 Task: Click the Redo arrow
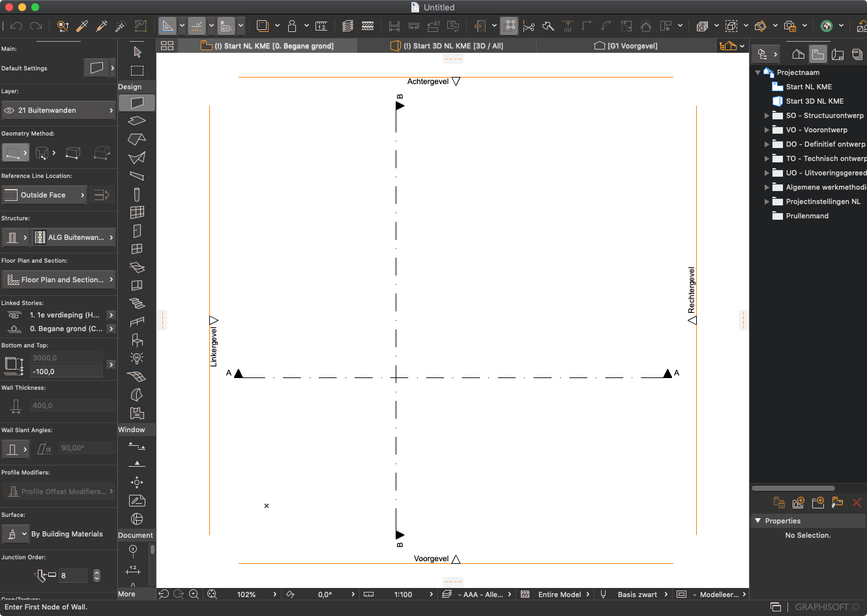pyautogui.click(x=36, y=26)
